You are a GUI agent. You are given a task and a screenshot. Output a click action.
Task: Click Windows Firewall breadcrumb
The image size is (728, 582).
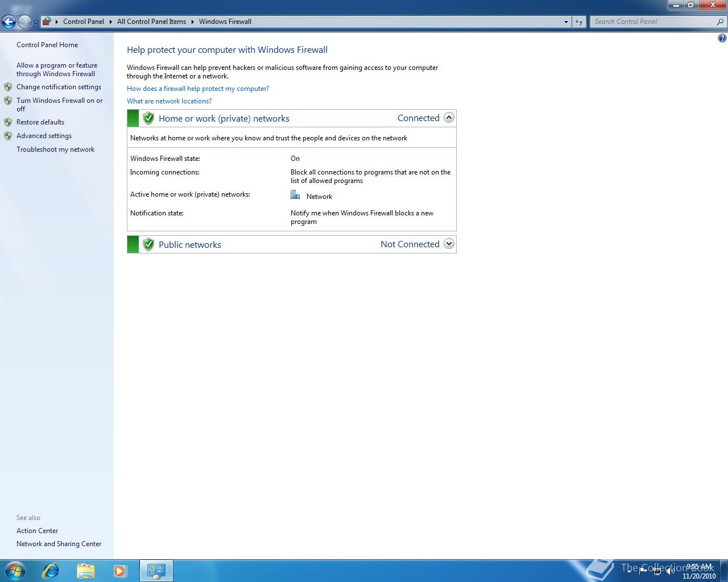click(225, 22)
